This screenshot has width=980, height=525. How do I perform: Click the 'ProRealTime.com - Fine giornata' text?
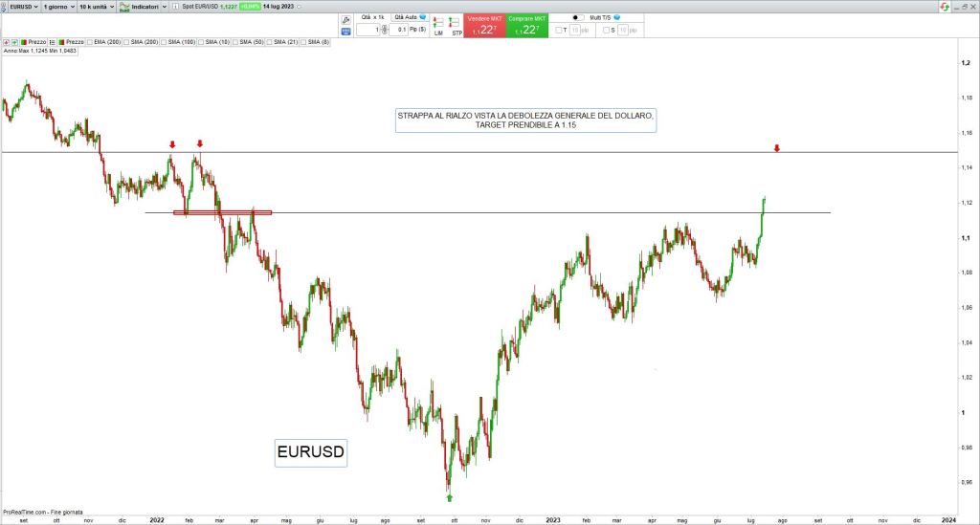coord(42,512)
